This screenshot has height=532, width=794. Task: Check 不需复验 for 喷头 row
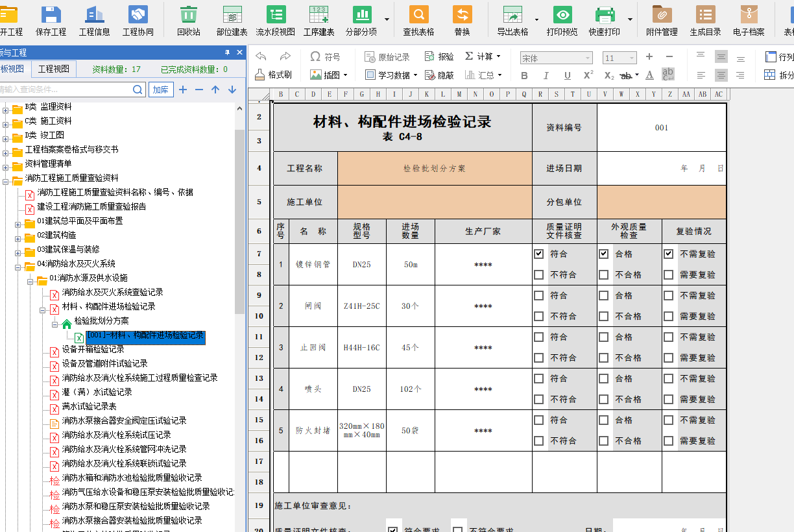click(668, 378)
